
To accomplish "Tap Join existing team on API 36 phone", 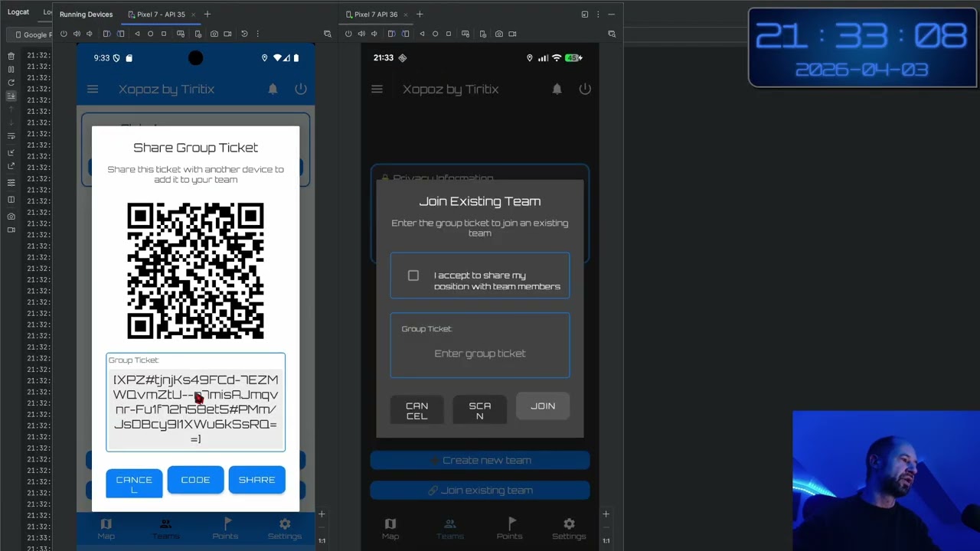I will 480,491.
